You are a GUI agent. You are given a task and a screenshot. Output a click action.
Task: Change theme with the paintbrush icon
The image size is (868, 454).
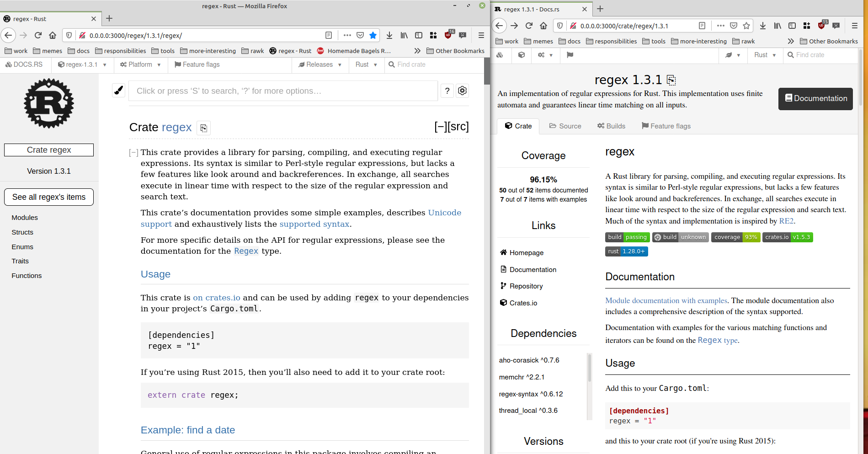[x=118, y=91]
